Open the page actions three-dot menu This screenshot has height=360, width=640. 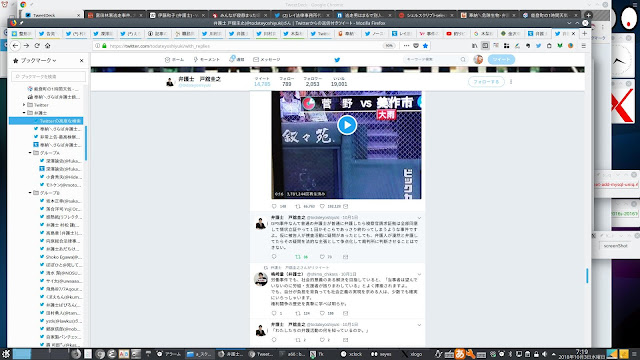(x=406, y=46)
